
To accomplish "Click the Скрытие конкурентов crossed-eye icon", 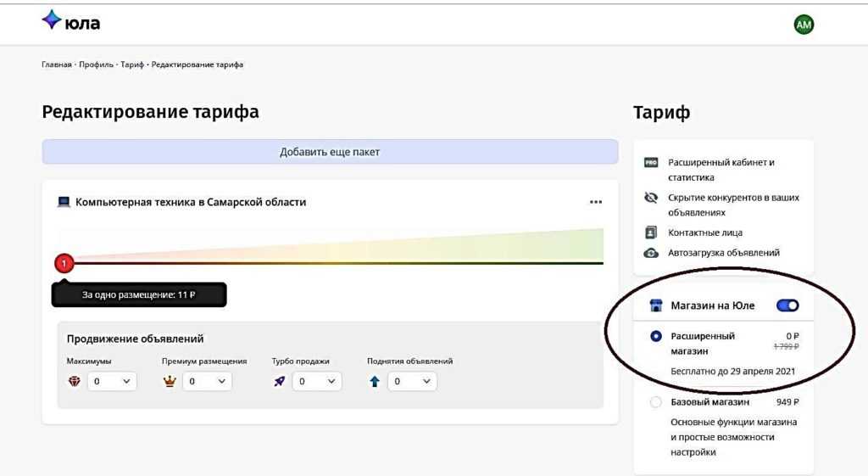I will point(651,198).
